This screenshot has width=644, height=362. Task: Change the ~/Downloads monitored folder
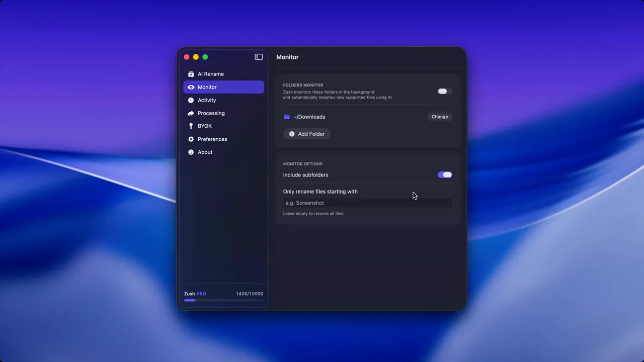[x=440, y=117]
